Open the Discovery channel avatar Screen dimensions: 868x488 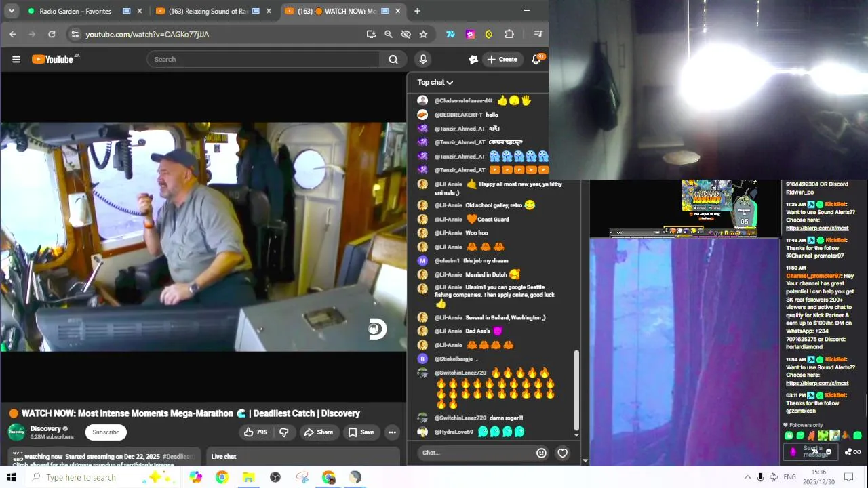16,432
